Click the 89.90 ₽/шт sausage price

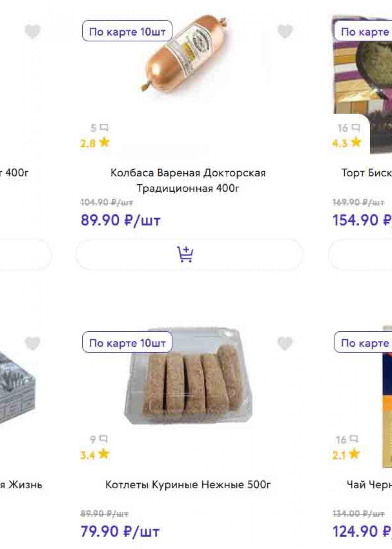121,220
